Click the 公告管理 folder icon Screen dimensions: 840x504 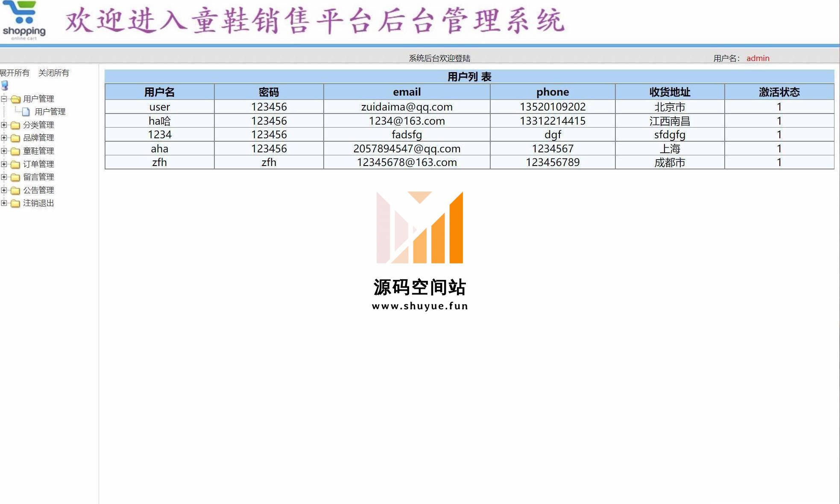click(x=15, y=190)
